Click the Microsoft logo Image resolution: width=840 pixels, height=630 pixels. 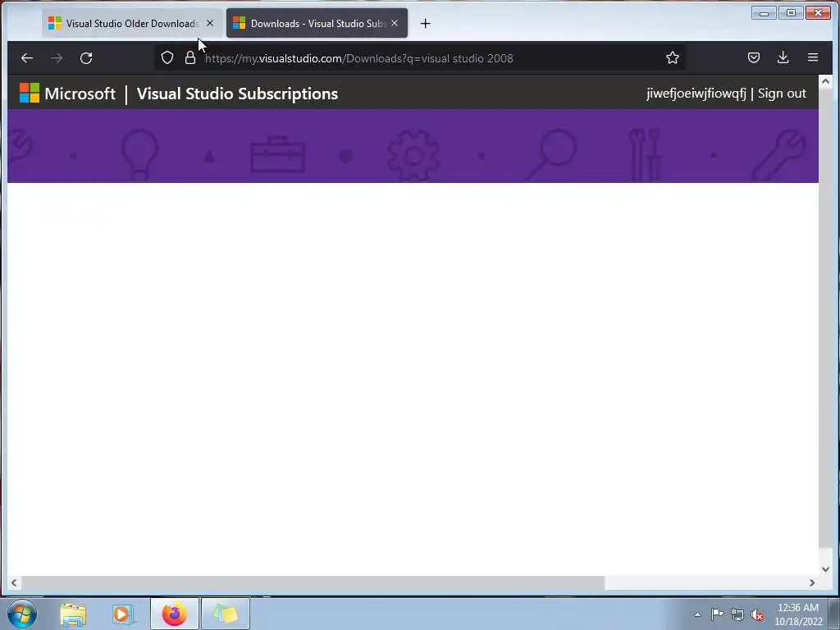click(x=67, y=94)
